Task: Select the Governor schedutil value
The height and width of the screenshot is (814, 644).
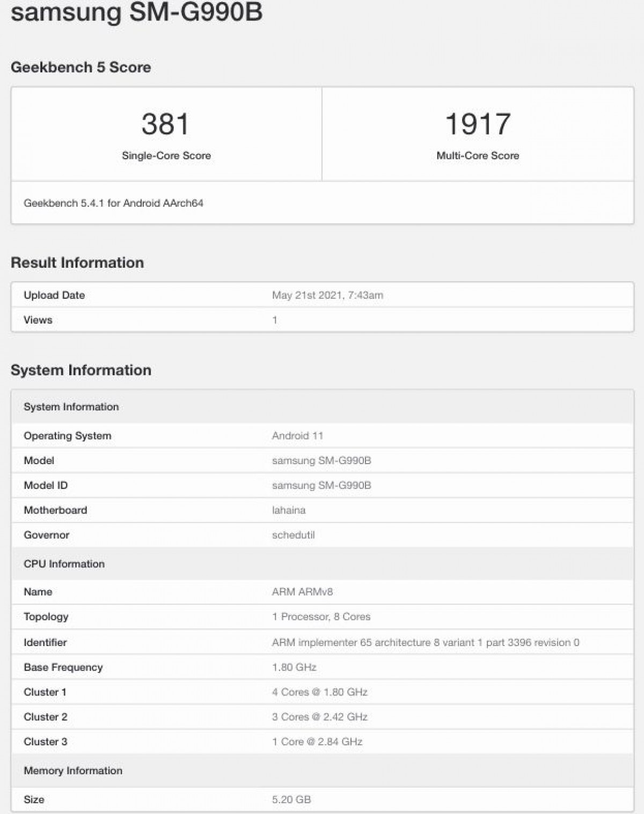Action: (293, 535)
